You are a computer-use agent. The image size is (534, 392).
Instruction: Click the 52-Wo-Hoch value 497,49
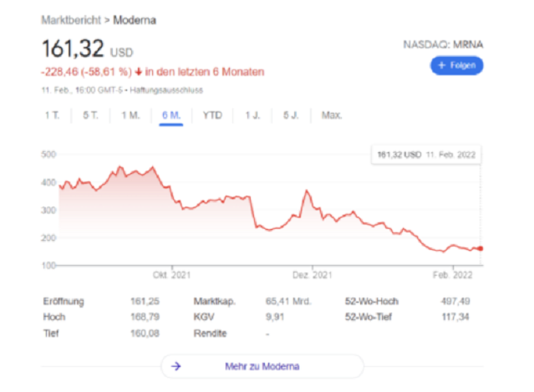tap(455, 302)
